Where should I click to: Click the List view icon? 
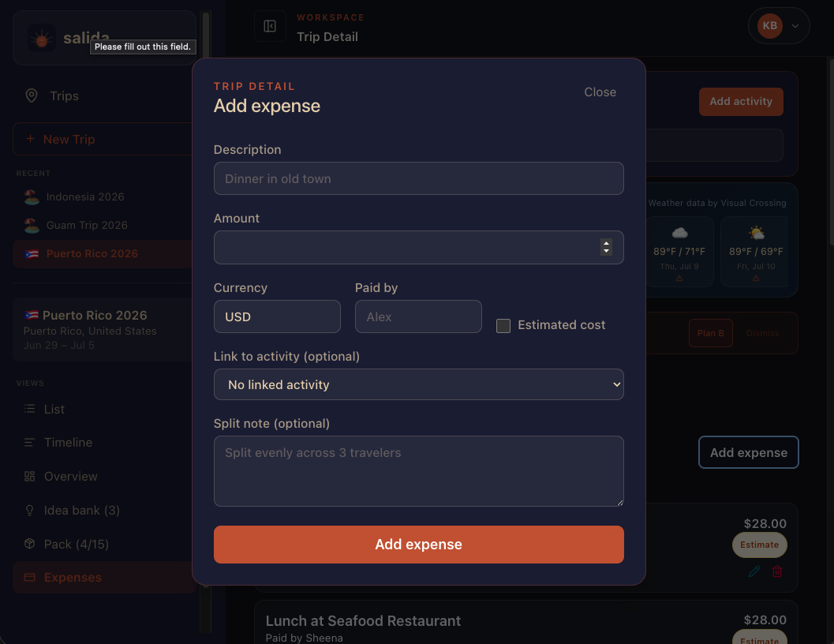(x=30, y=409)
